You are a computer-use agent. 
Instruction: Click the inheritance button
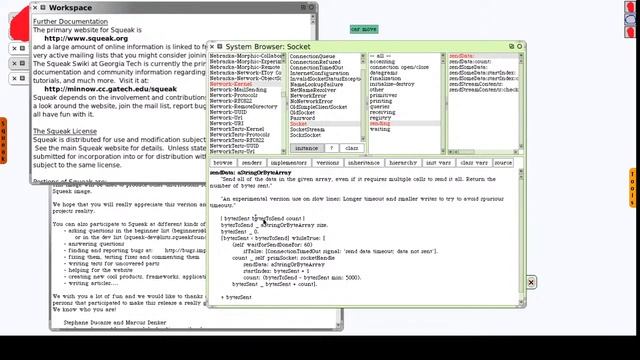pyautogui.click(x=364, y=163)
